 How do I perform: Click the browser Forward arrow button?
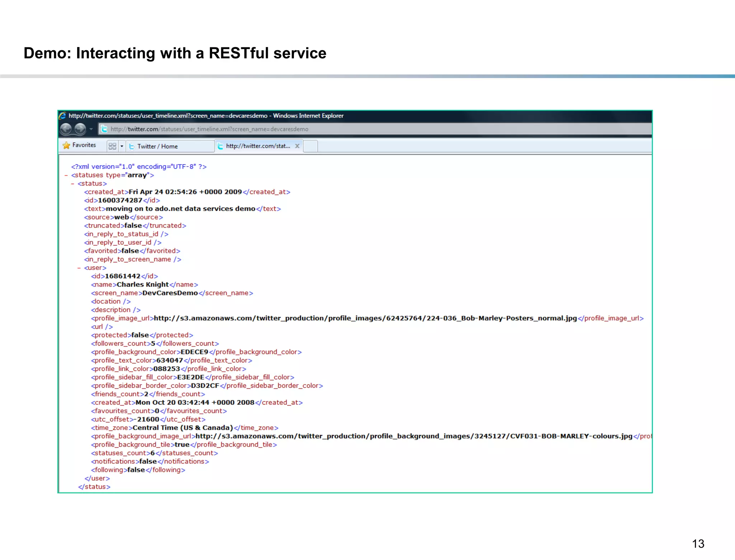tap(80, 129)
